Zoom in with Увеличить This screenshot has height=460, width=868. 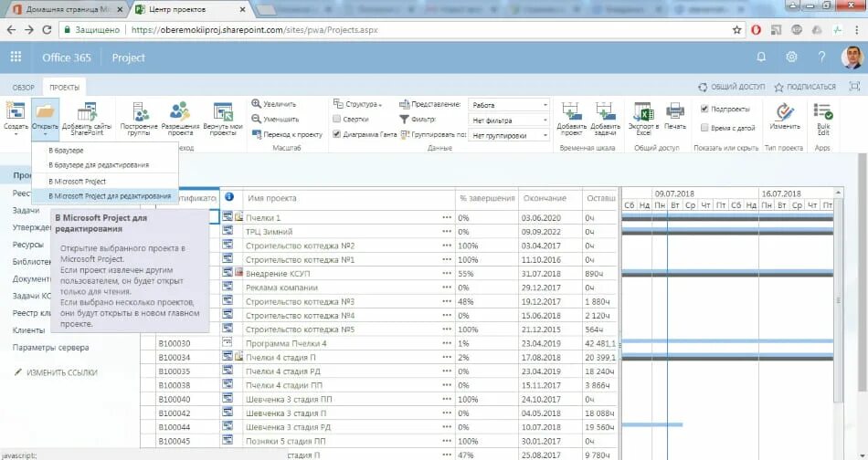point(274,104)
